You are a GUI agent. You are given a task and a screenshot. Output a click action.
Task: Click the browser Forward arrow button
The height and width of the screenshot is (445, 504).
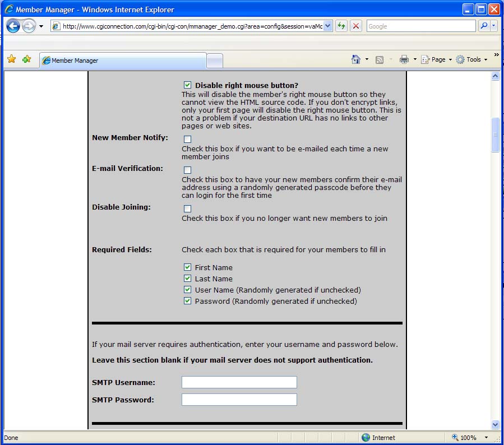click(x=29, y=26)
